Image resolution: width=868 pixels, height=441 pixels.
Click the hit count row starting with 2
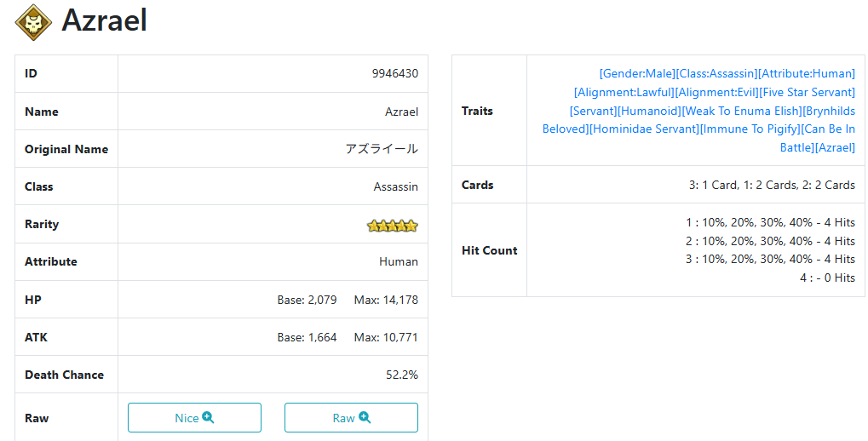771,241
